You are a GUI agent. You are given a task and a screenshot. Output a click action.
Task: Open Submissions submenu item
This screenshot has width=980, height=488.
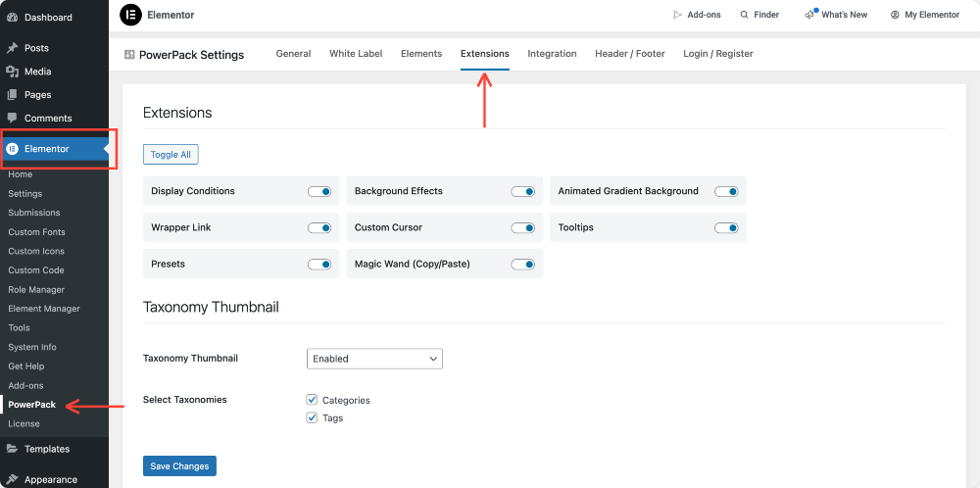33,213
